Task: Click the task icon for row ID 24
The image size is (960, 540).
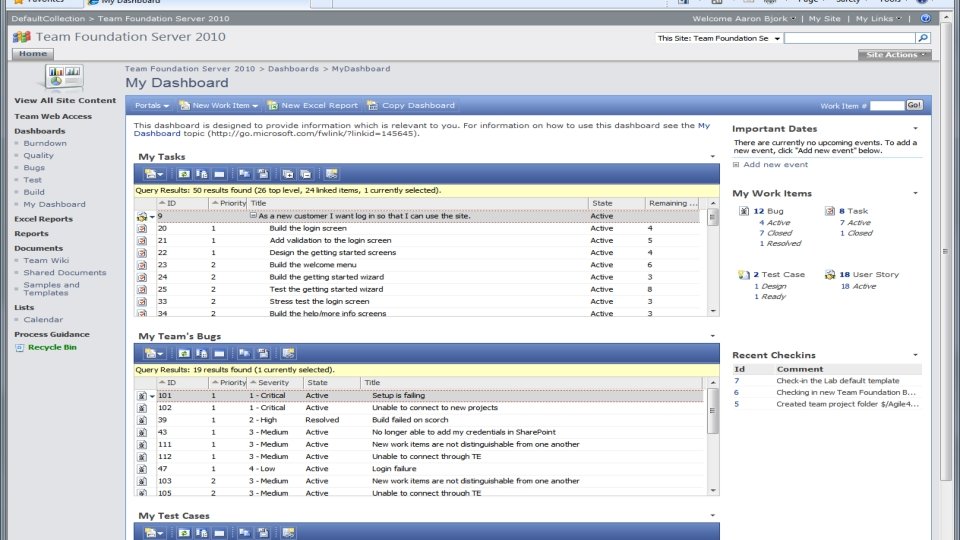Action: click(142, 277)
